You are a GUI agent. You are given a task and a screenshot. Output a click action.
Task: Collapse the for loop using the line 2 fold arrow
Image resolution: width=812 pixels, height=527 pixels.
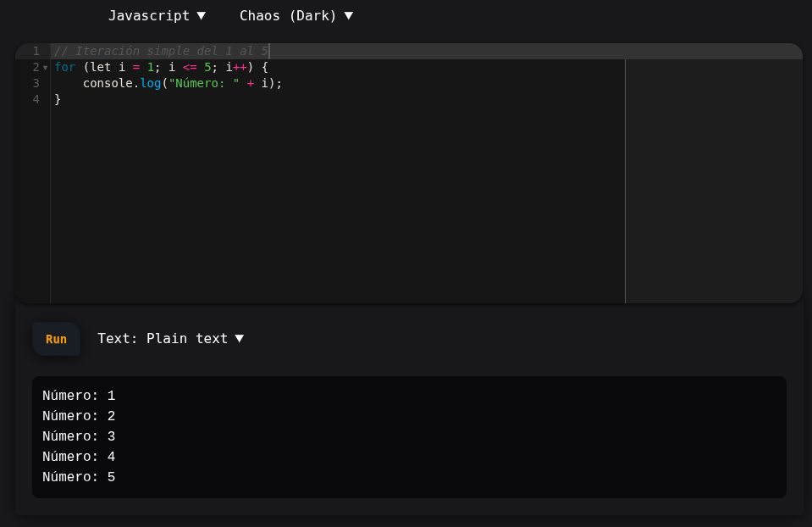(x=45, y=67)
